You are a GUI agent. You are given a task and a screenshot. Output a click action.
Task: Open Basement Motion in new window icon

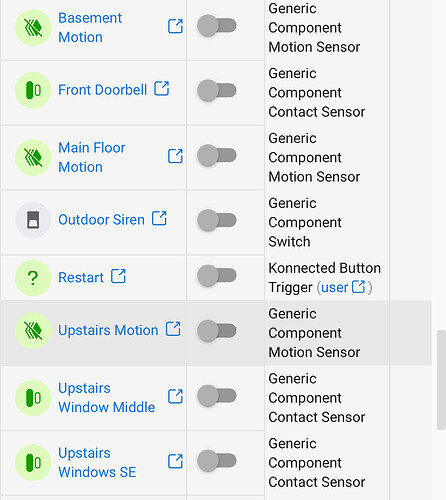coord(175,26)
